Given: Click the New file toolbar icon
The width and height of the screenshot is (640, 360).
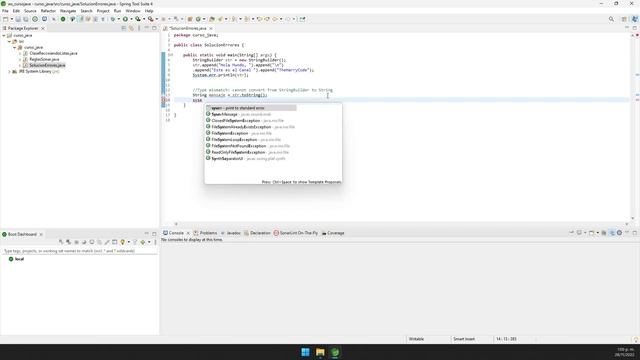Looking at the screenshot, I should pos(5,19).
